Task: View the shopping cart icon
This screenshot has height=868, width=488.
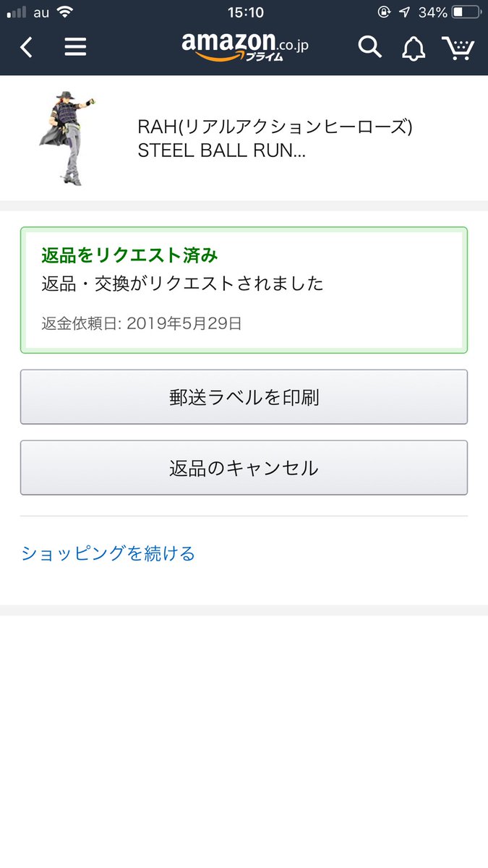Action: 458,46
